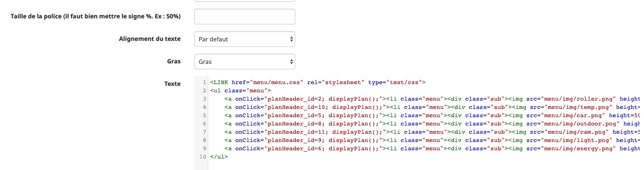The height and width of the screenshot is (170, 644).
Task: Click the menu/img/roller.png source text
Action: point(579,99)
